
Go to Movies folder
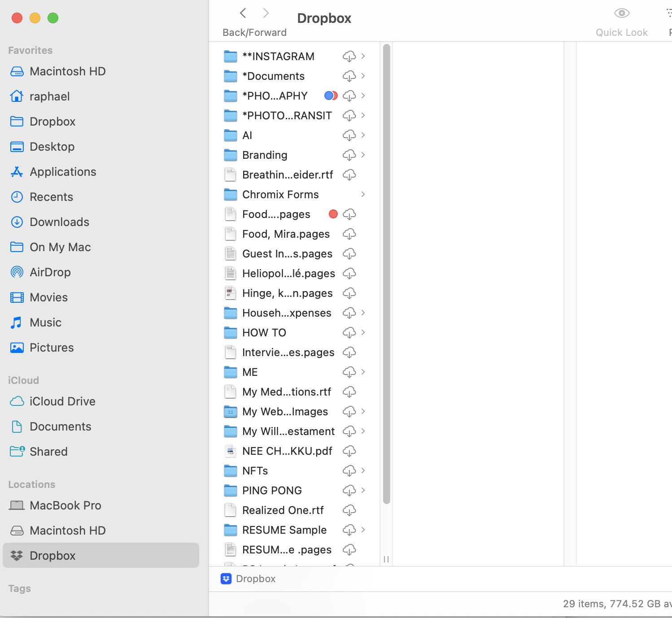coord(101,297)
